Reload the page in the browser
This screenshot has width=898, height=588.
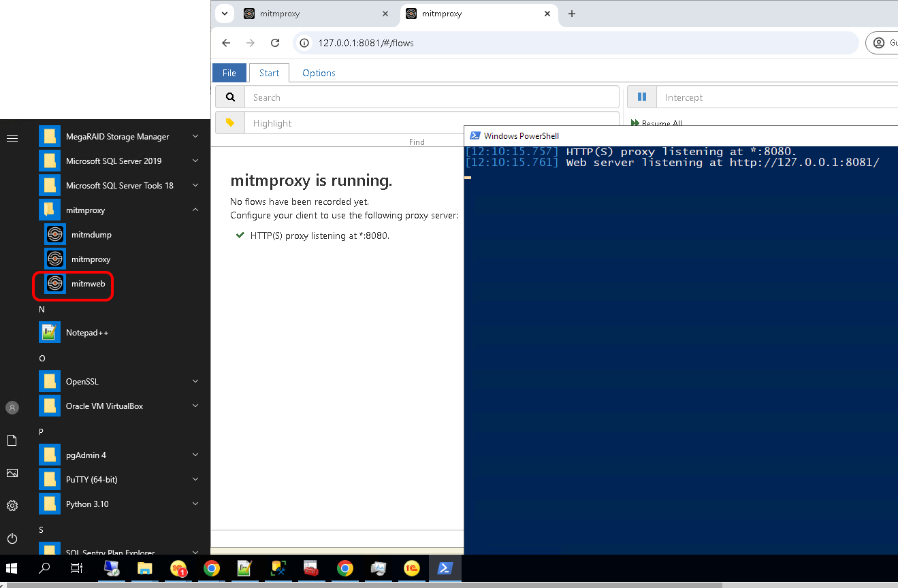click(275, 43)
